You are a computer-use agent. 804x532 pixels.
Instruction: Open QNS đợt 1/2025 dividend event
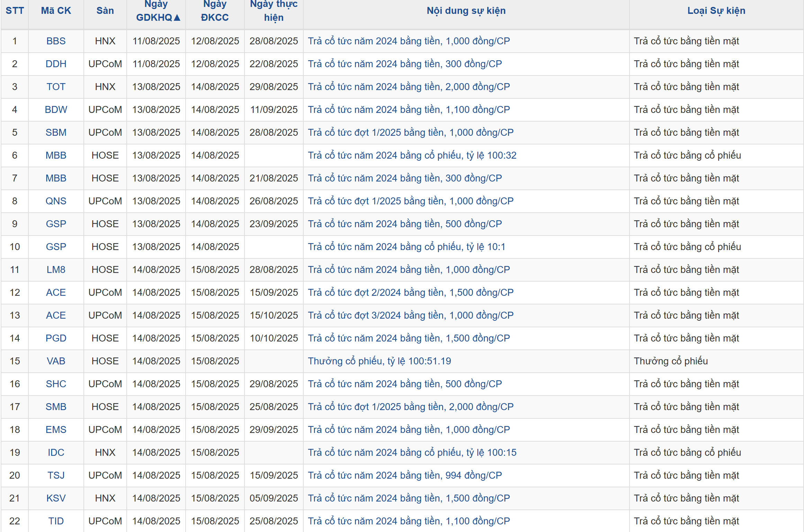[x=411, y=201]
